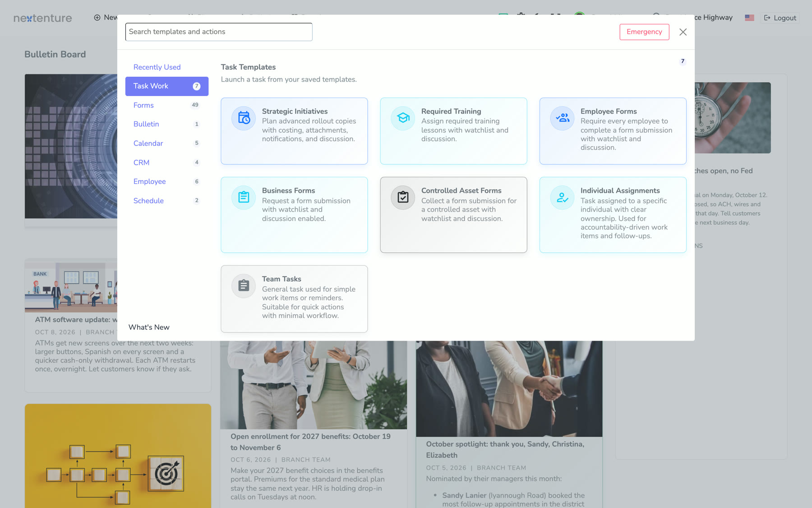The height and width of the screenshot is (508, 812).
Task: Open the What's New link
Action: coord(149,327)
